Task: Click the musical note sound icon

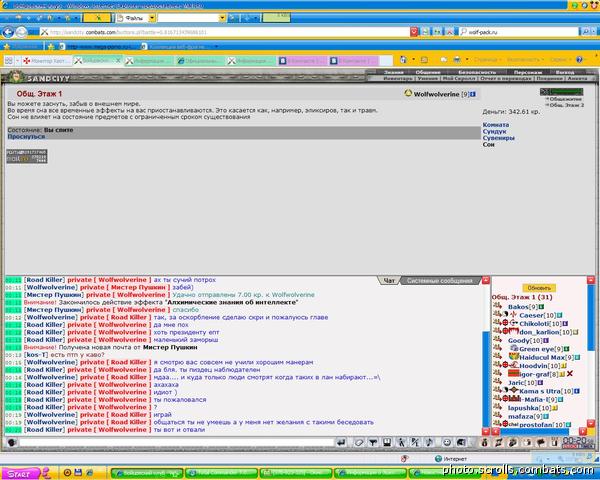Action: 429,442
